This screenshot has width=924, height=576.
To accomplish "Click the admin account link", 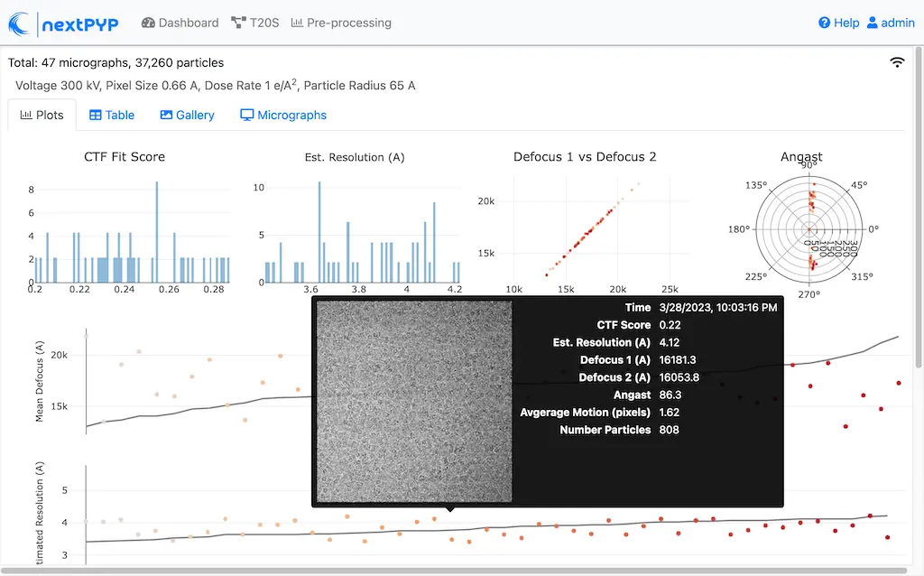I will pos(892,23).
